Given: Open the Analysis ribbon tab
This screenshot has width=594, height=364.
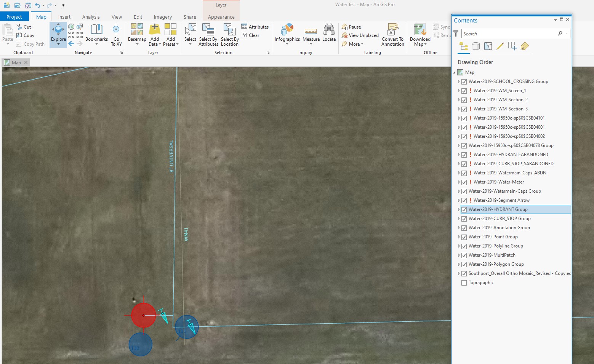Looking at the screenshot, I should pyautogui.click(x=91, y=17).
